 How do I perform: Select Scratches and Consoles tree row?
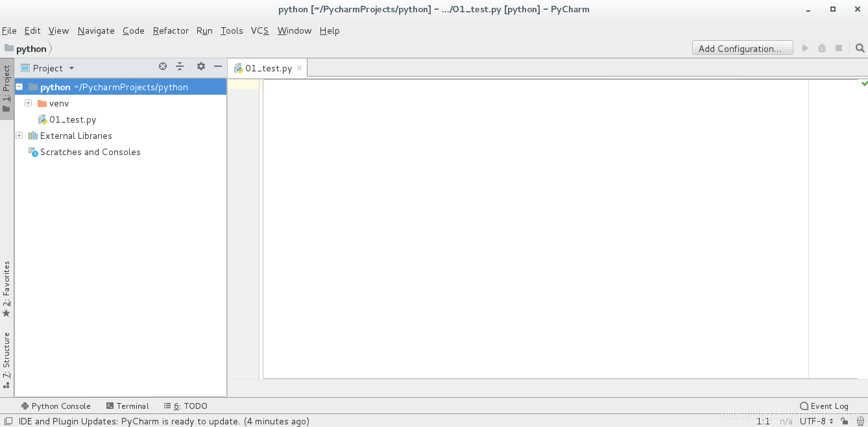pos(121,152)
